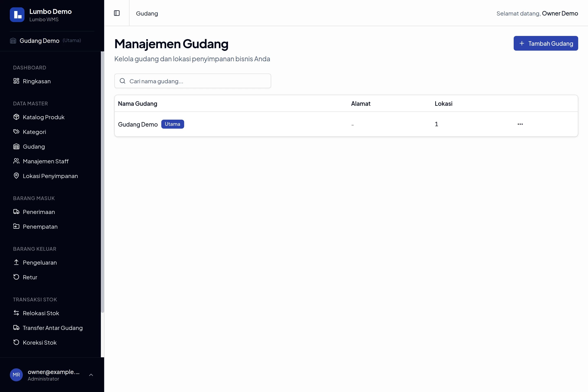
Task: Click the Lumbo Demo logo icon
Action: coord(17,15)
